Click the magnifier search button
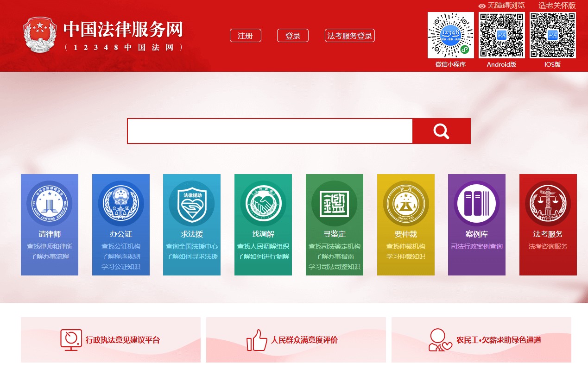This screenshot has width=588, height=369. 442,131
